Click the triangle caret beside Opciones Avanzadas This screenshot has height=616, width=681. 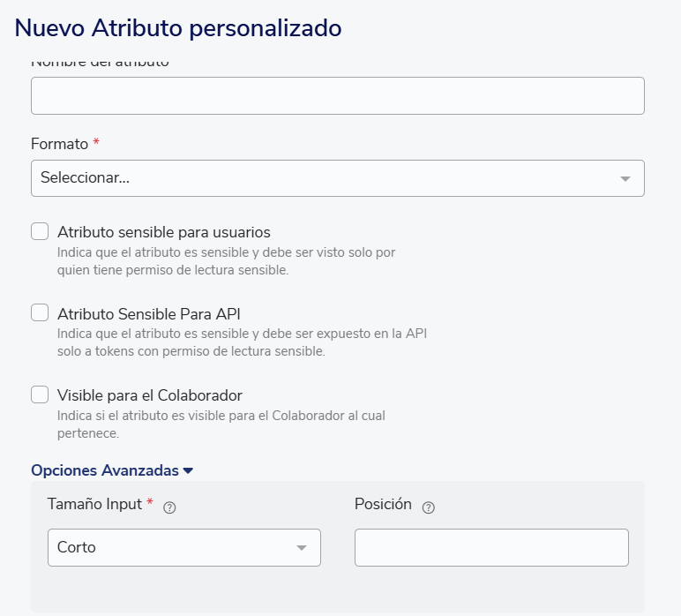coord(188,471)
